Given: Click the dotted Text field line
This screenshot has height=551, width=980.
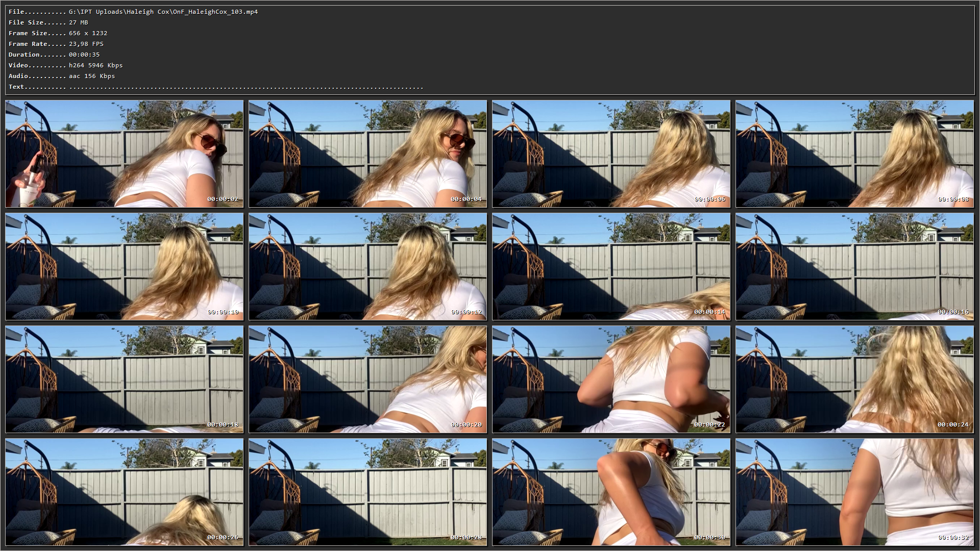Looking at the screenshot, I should pos(246,88).
